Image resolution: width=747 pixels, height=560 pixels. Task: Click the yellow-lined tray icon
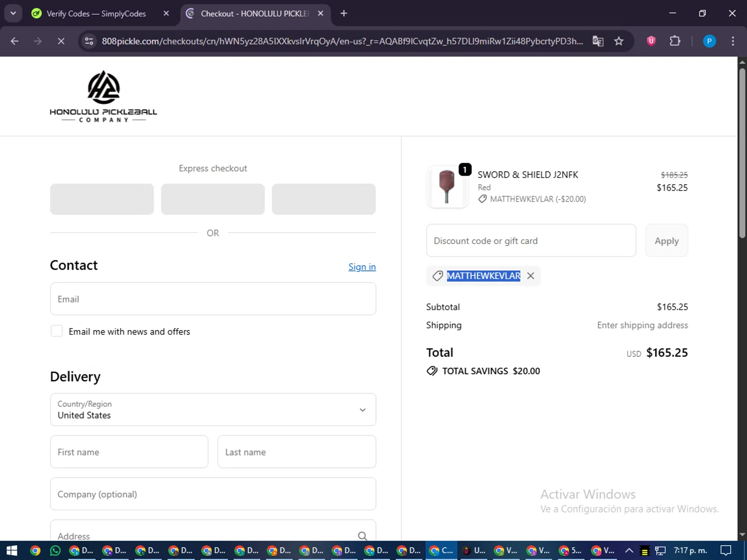tap(644, 551)
